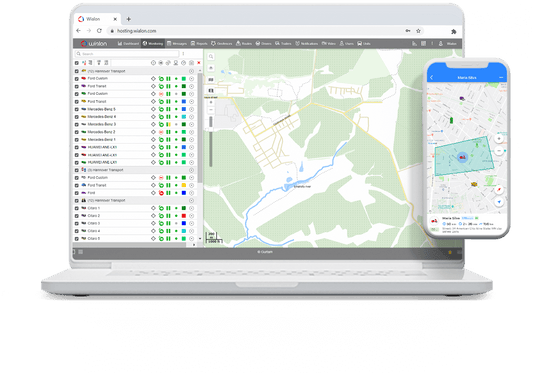Click the cyan color swatch for Mercedes-Benz 4
Image resolution: width=533 pixels, height=373 pixels.
pos(184,117)
